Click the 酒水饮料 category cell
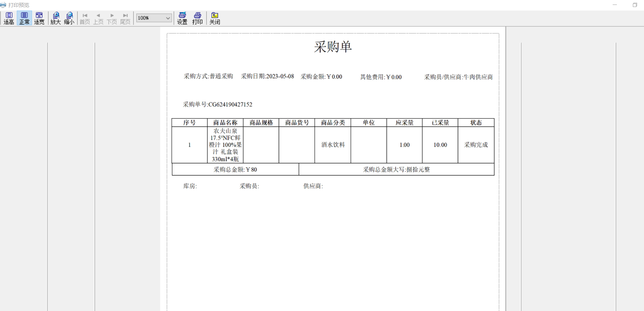 [x=333, y=145]
